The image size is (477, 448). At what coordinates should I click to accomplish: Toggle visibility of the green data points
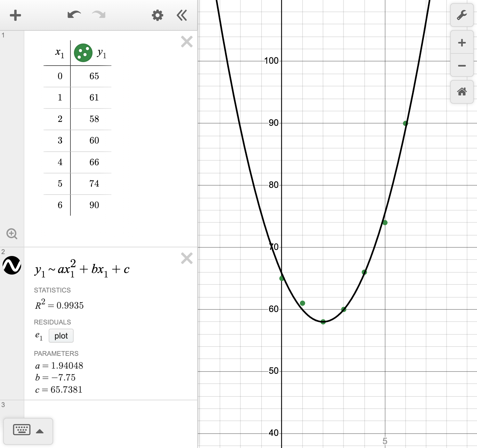point(83,53)
